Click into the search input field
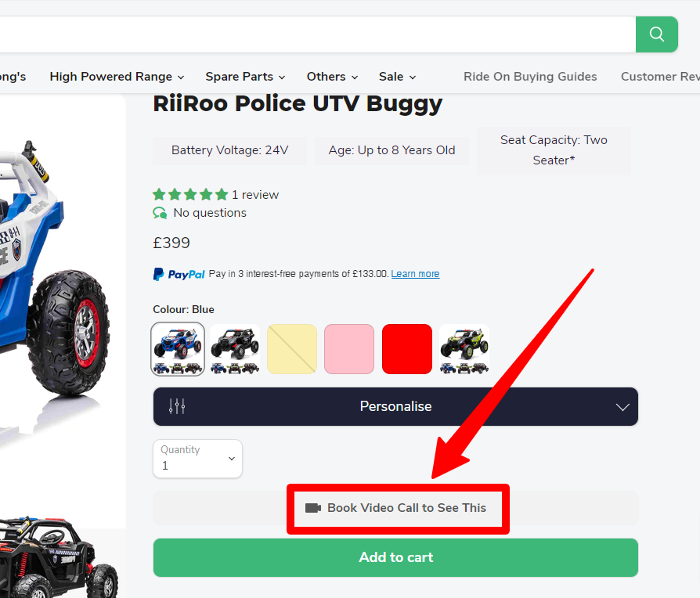The width and height of the screenshot is (700, 598). click(x=313, y=34)
